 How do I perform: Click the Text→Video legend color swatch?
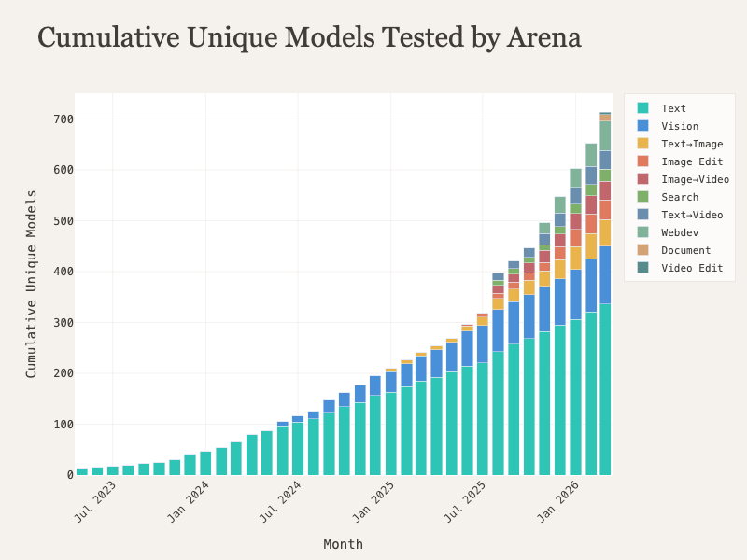(642, 215)
